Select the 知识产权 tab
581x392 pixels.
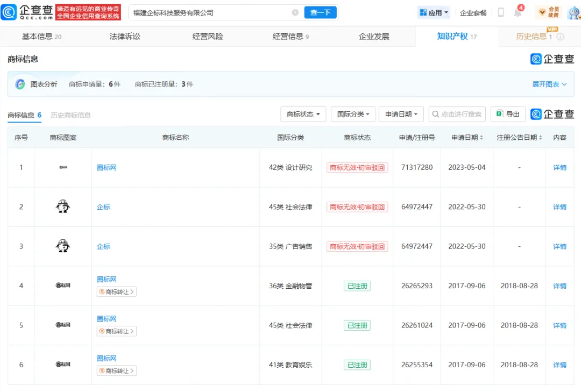pyautogui.click(x=457, y=37)
